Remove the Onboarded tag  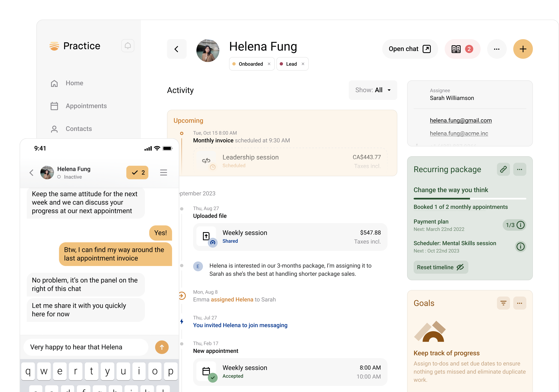[269, 64]
